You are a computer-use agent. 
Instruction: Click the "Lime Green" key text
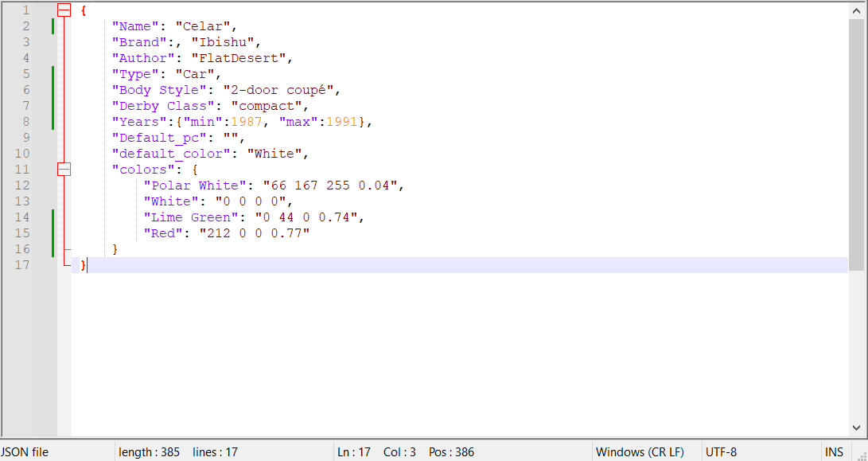point(191,217)
